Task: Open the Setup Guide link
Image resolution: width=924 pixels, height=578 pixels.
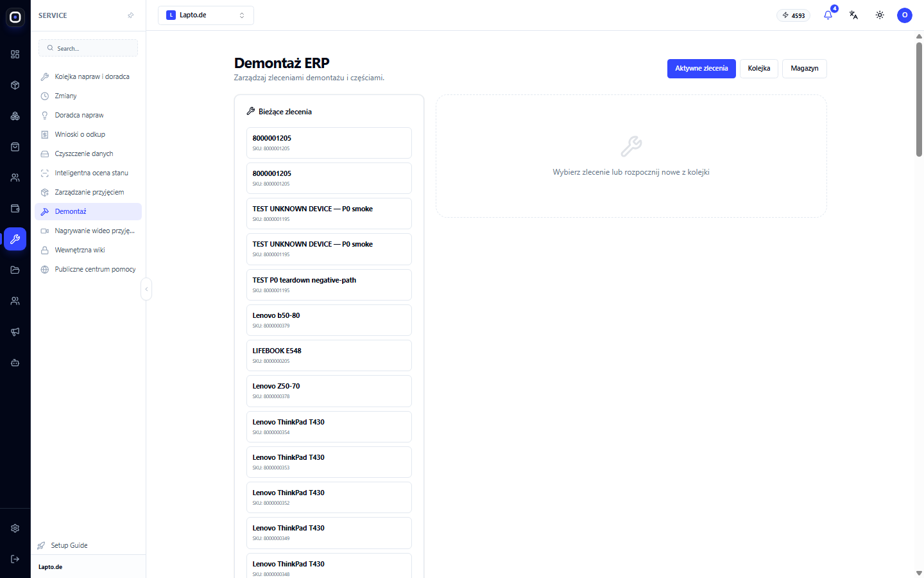Action: click(x=63, y=545)
